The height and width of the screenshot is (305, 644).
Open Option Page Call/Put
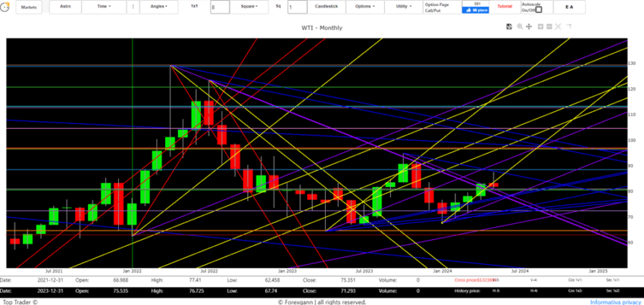[442, 7]
